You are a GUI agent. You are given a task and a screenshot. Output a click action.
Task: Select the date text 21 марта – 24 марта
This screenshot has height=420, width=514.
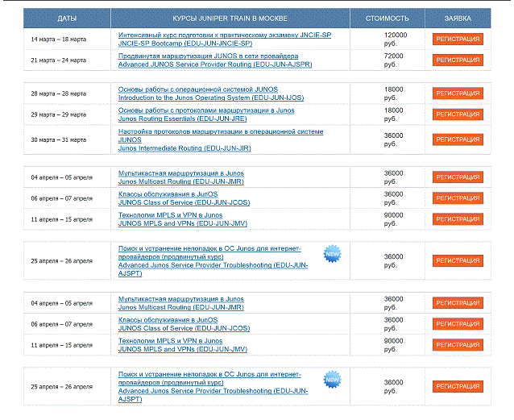pos(59,60)
